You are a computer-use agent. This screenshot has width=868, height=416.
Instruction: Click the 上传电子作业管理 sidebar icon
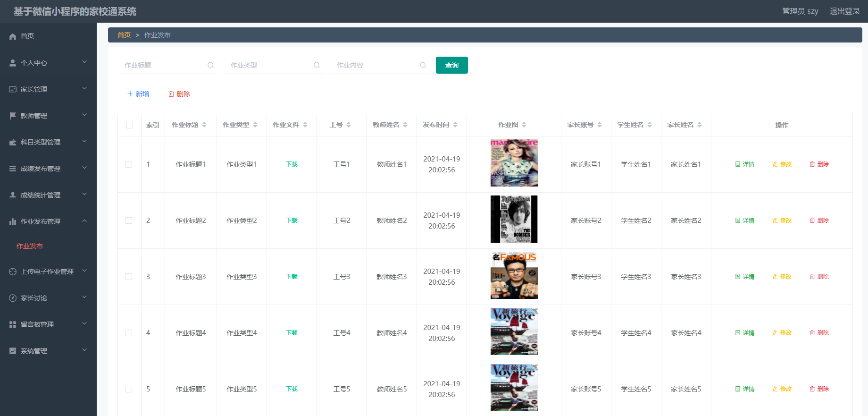pyautogui.click(x=13, y=272)
